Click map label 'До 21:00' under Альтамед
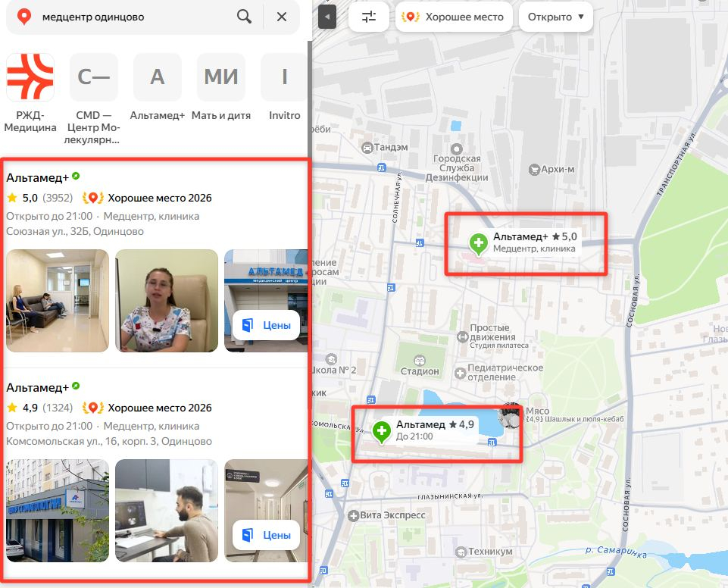 [x=414, y=436]
